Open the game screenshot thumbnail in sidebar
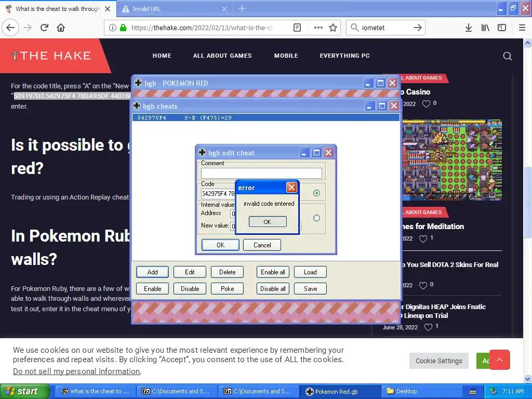The image size is (532, 399). coord(452,160)
